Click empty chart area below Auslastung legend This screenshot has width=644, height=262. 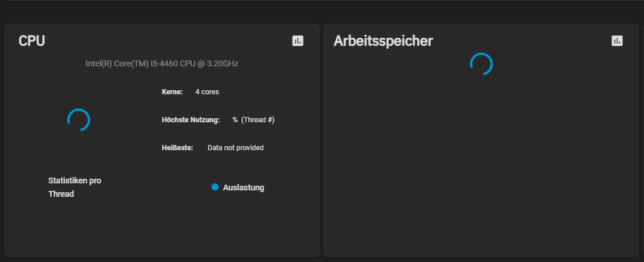click(x=237, y=225)
